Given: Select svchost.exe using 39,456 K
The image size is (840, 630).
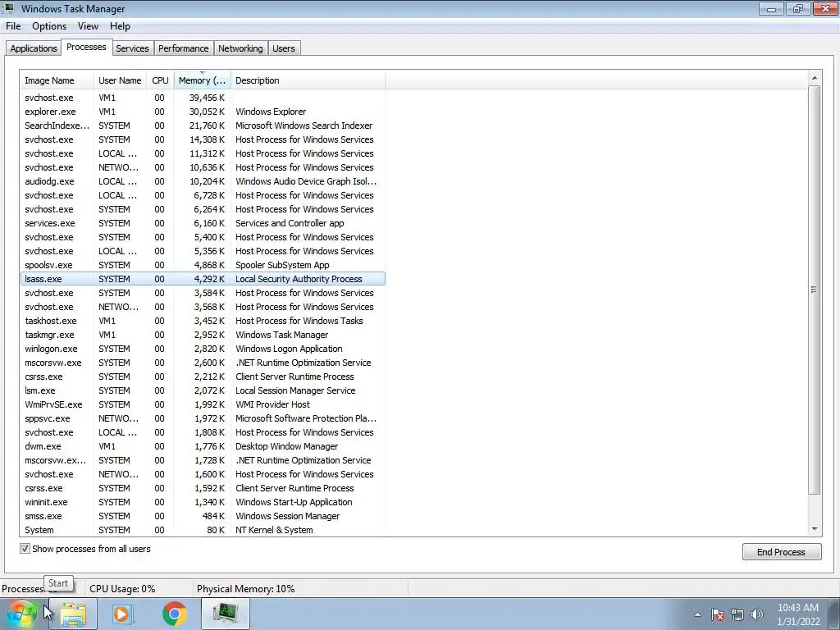Looking at the screenshot, I should click(203, 98).
